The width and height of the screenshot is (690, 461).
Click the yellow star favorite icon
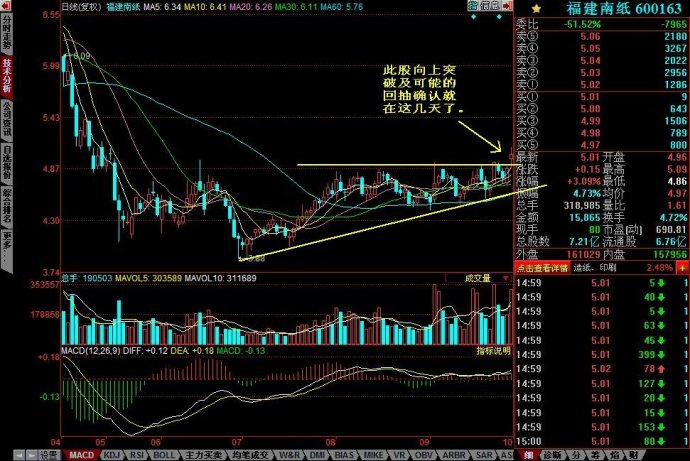pos(536,9)
